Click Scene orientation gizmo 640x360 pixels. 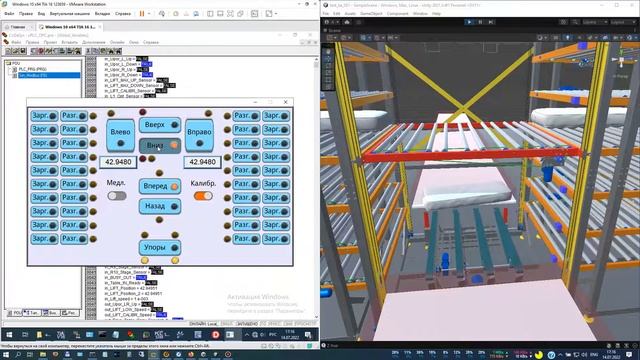[621, 61]
